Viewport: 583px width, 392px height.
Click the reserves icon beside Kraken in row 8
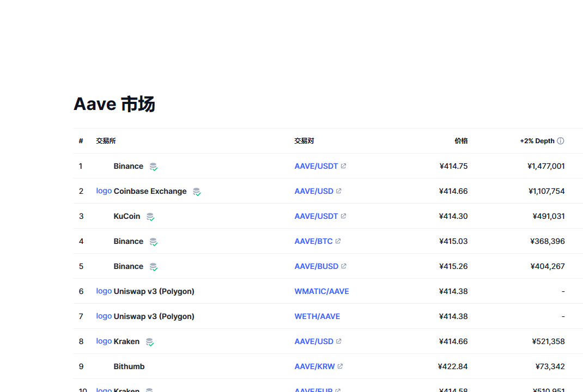coord(149,342)
